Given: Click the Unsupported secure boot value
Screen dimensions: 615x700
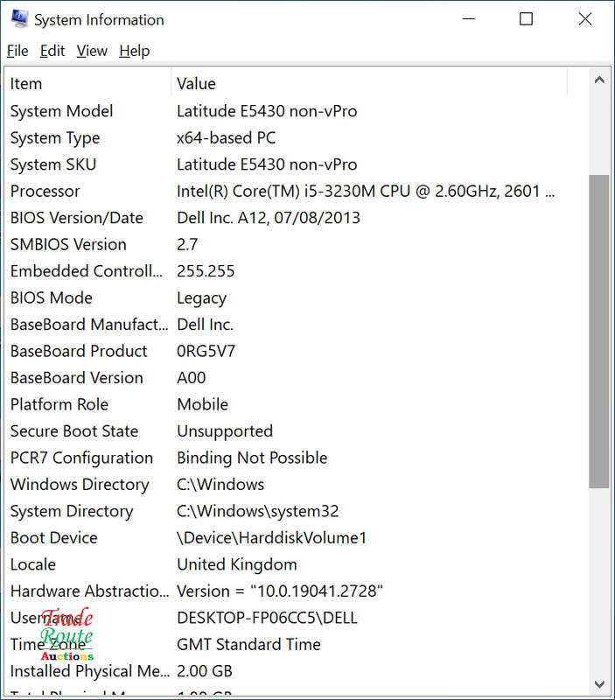Looking at the screenshot, I should [225, 431].
